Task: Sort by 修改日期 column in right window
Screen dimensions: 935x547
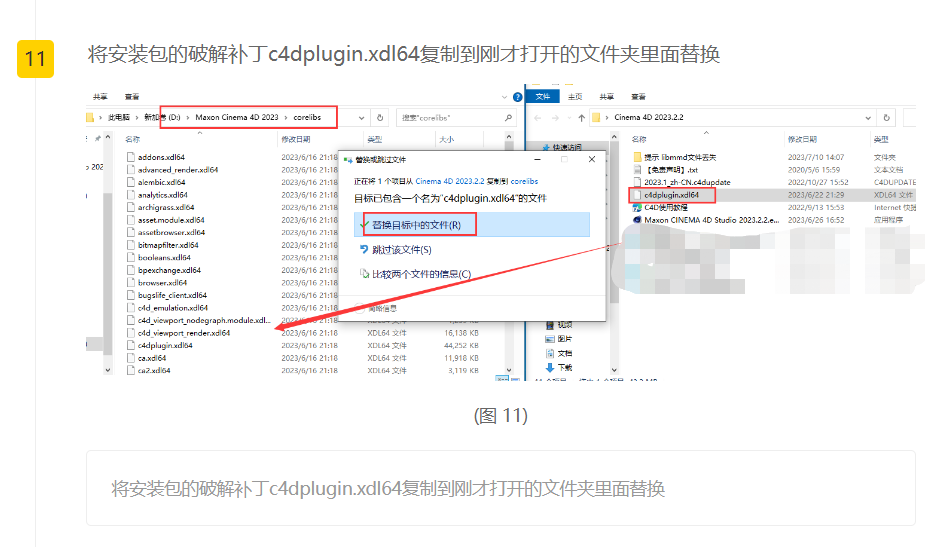Action: click(802, 139)
